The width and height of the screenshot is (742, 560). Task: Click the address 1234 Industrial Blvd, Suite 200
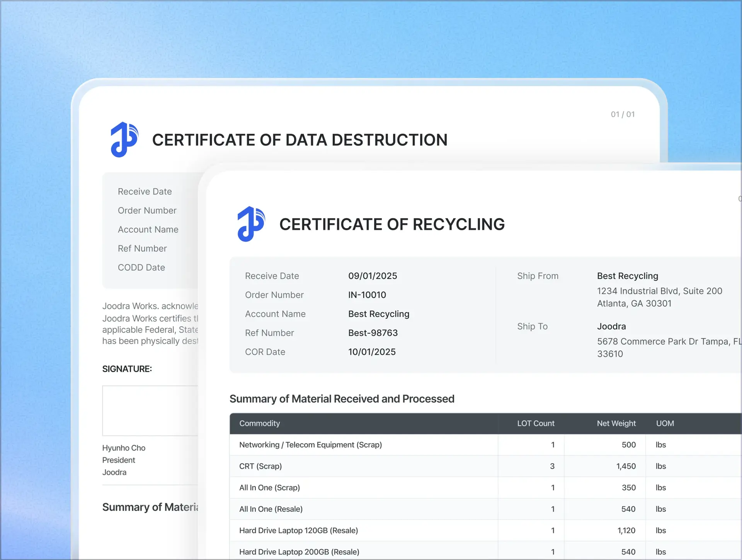[659, 291]
